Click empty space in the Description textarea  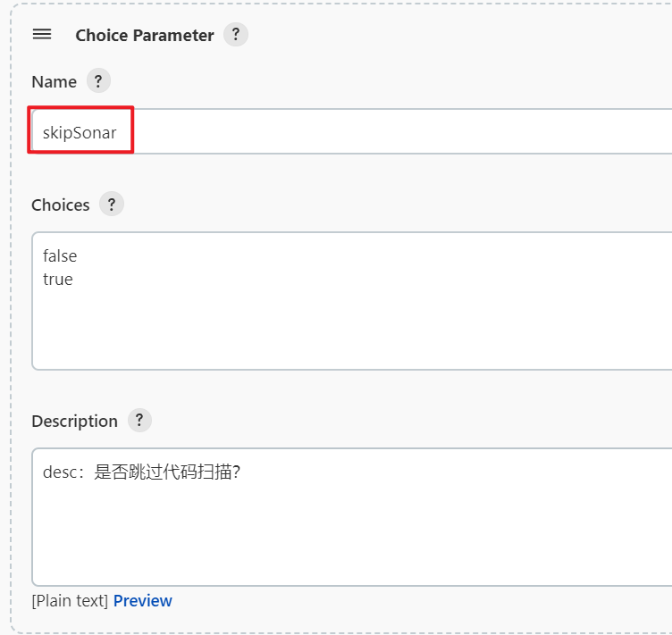pos(351,535)
